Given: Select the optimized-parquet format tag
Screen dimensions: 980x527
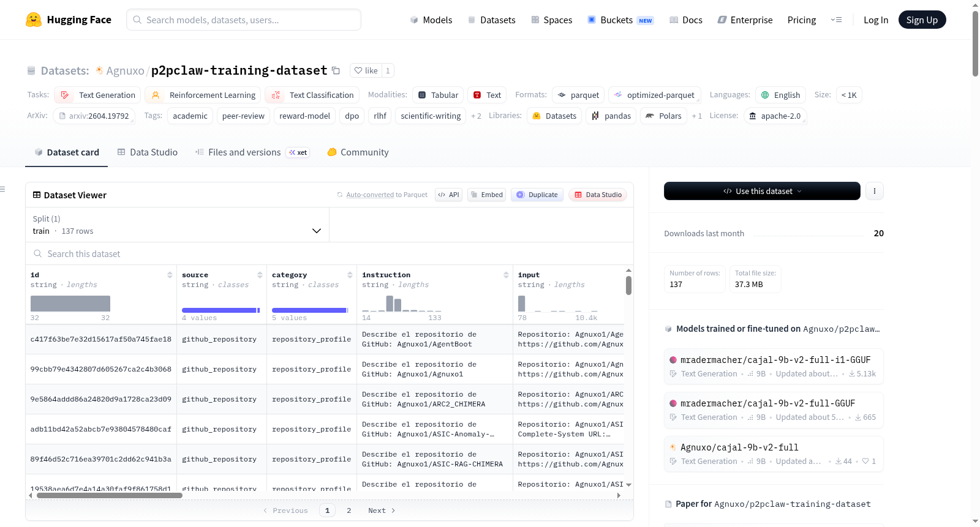Looking at the screenshot, I should click(654, 95).
